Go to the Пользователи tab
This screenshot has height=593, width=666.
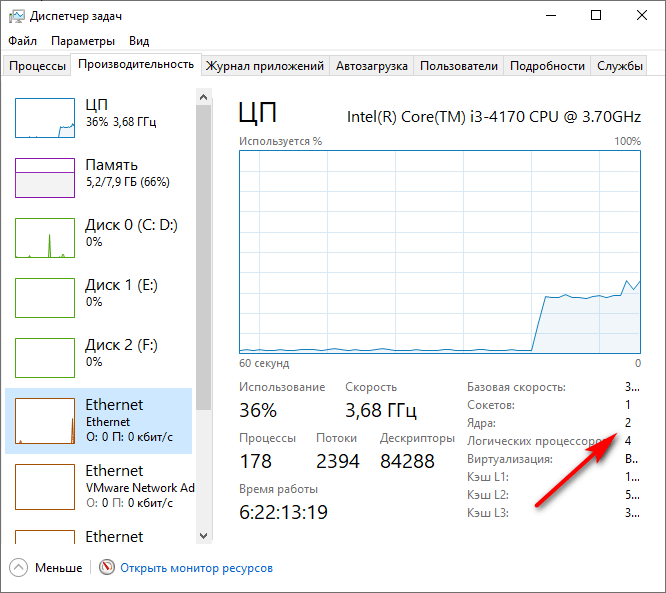click(x=459, y=66)
